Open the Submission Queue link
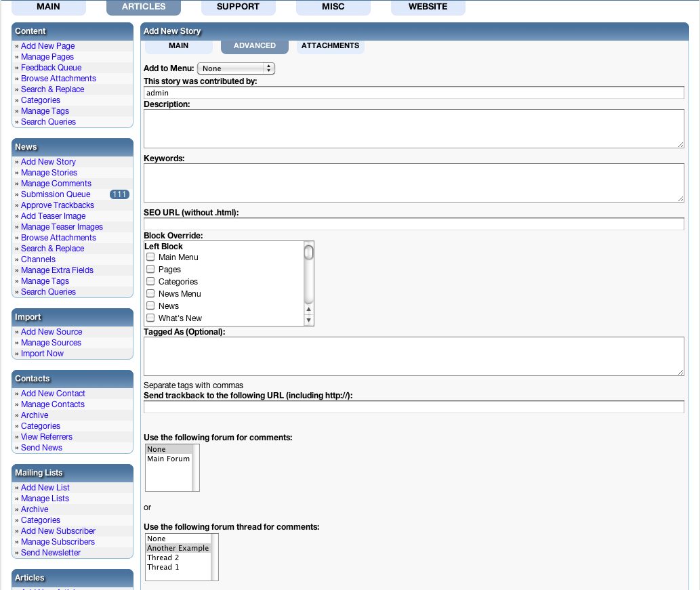700x590 pixels. 56,194
